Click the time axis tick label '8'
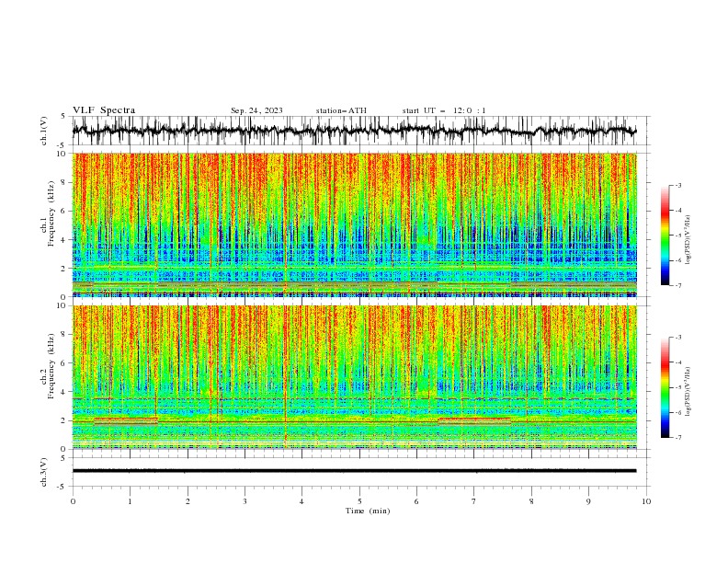This screenshot has width=728, height=563. point(531,501)
